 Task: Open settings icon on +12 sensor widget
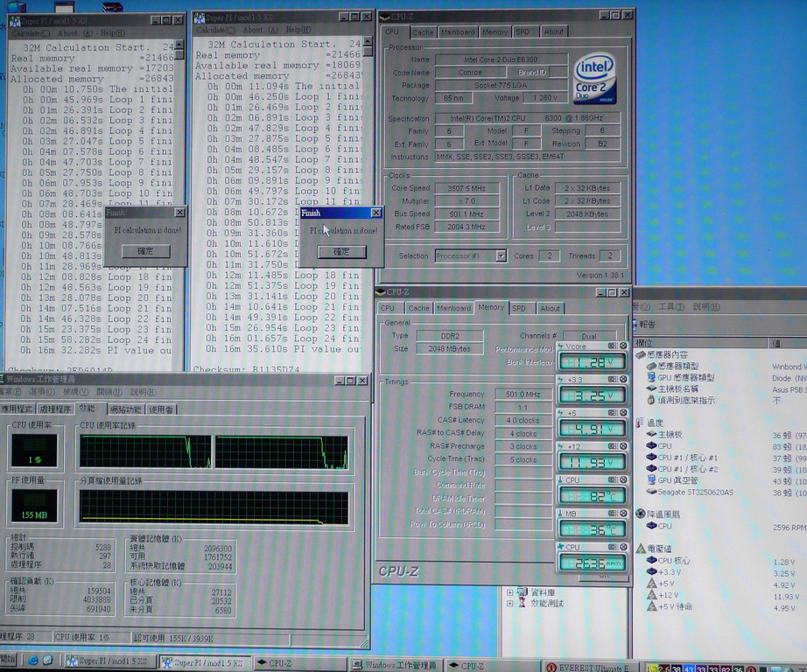coord(613,446)
